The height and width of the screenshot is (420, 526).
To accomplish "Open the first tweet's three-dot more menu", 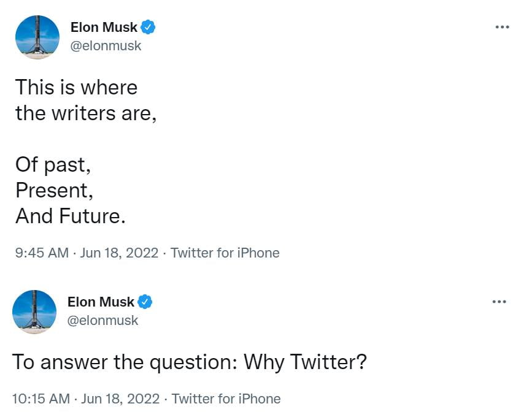I will pos(501,27).
